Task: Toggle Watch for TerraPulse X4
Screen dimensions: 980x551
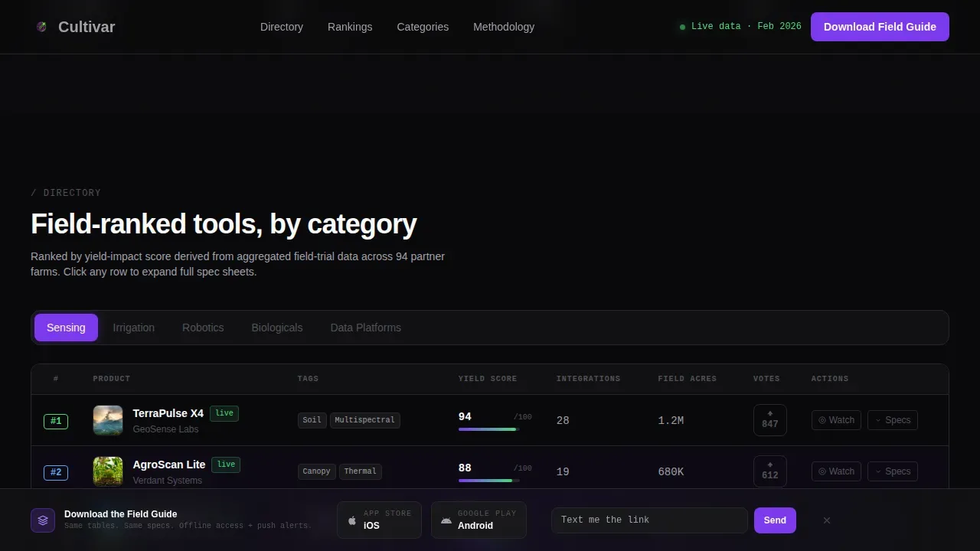Action: tap(836, 420)
